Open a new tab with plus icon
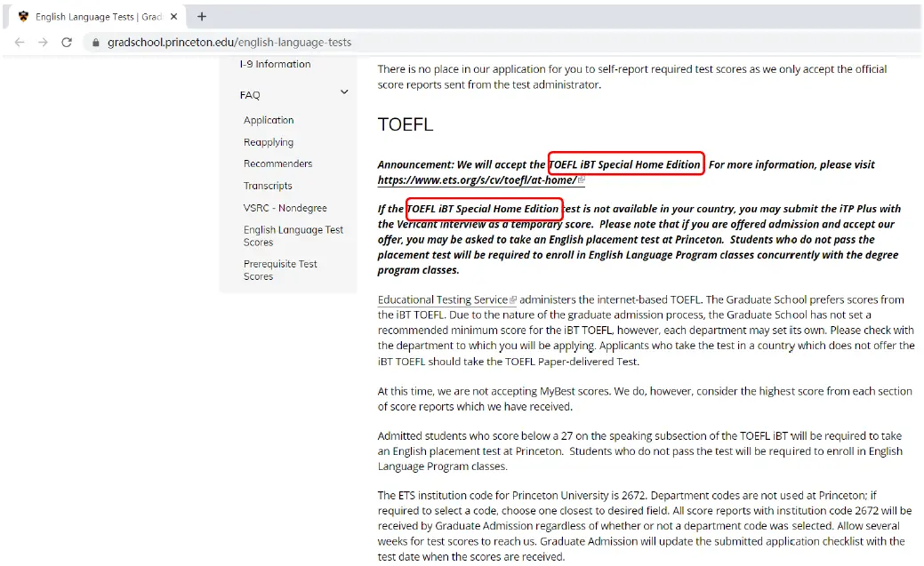 click(202, 17)
